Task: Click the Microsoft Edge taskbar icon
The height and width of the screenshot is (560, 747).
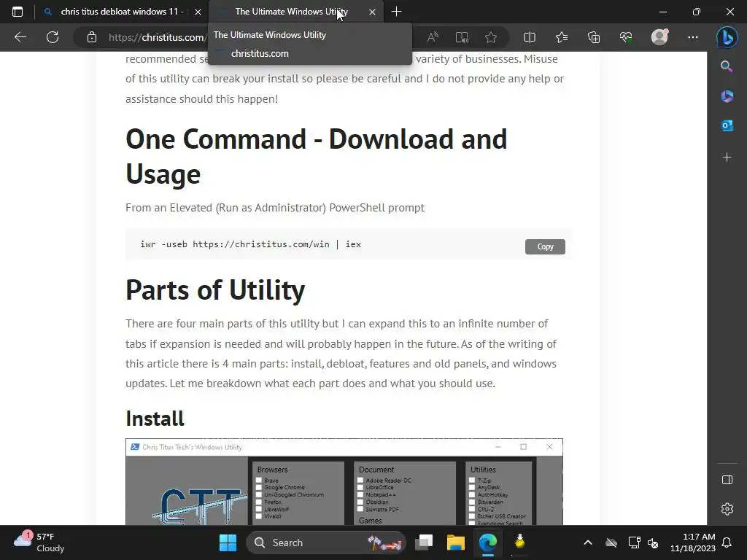Action: [x=487, y=542]
